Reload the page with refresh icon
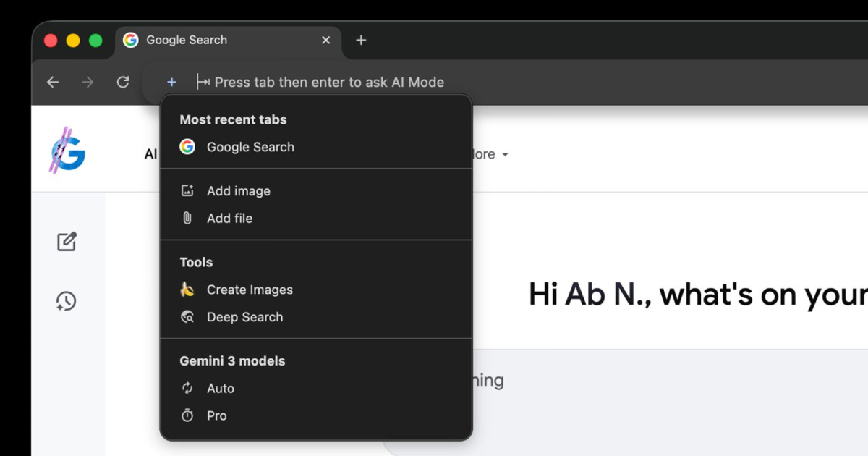 click(123, 83)
